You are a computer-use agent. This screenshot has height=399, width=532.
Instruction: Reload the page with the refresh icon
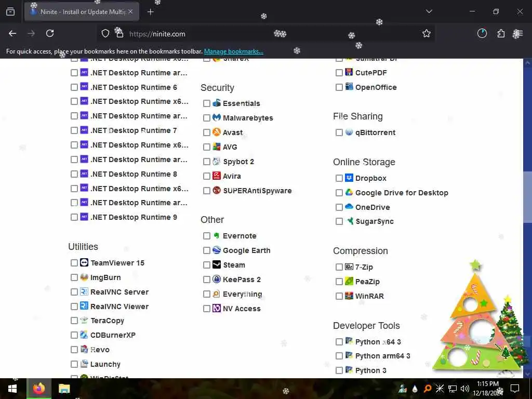(x=50, y=33)
